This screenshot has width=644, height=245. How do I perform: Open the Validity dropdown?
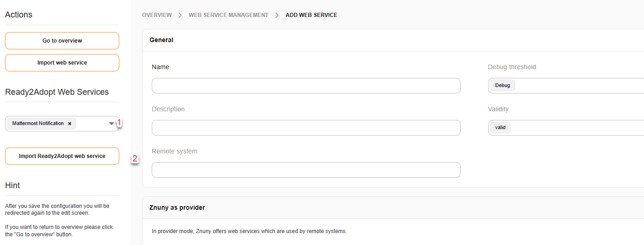point(566,128)
